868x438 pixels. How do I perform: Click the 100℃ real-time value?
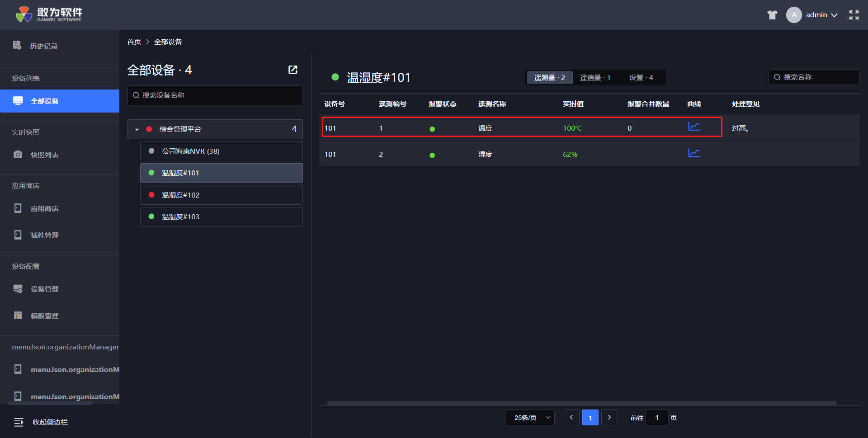click(x=572, y=128)
